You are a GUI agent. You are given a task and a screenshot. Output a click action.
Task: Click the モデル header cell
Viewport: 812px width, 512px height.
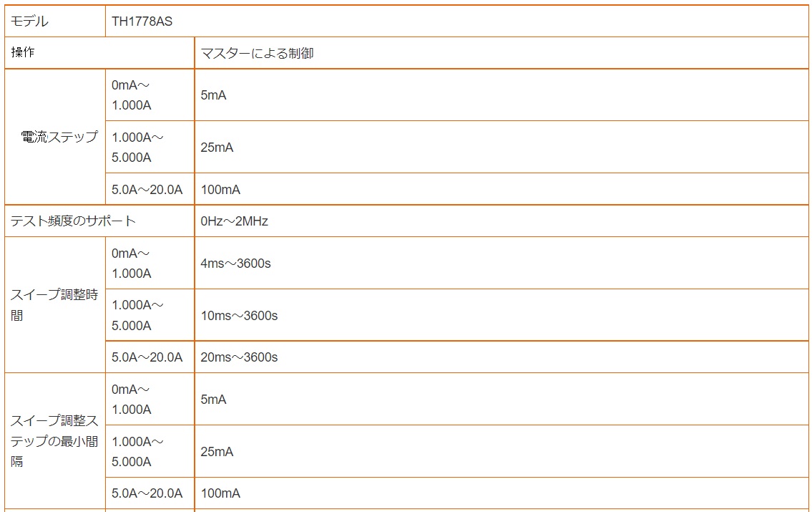click(55, 21)
